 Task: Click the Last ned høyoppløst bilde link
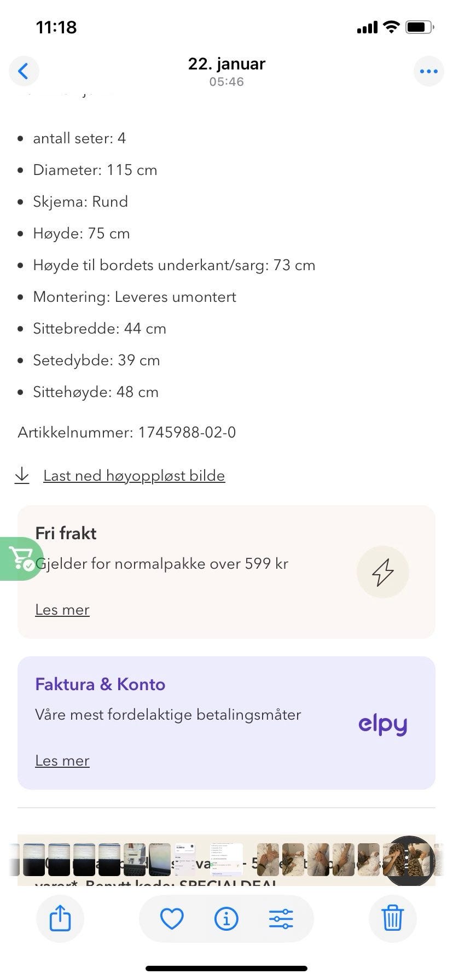click(x=134, y=476)
